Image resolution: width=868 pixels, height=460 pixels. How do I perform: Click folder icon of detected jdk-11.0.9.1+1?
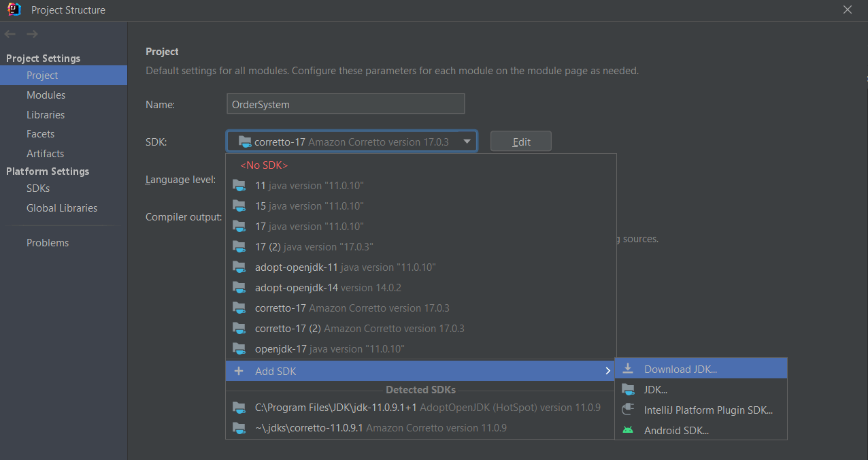click(x=239, y=408)
